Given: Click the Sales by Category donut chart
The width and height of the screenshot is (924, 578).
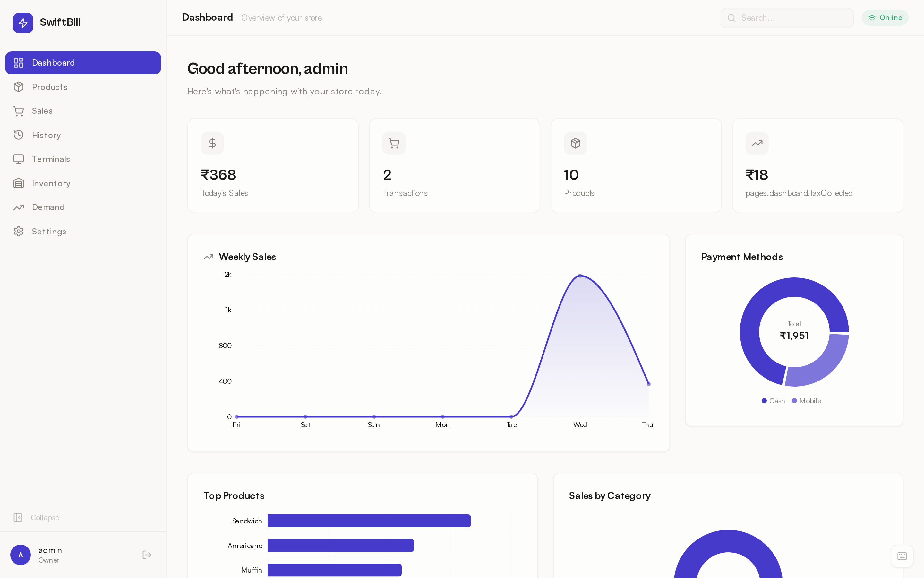Looking at the screenshot, I should coord(728,554).
